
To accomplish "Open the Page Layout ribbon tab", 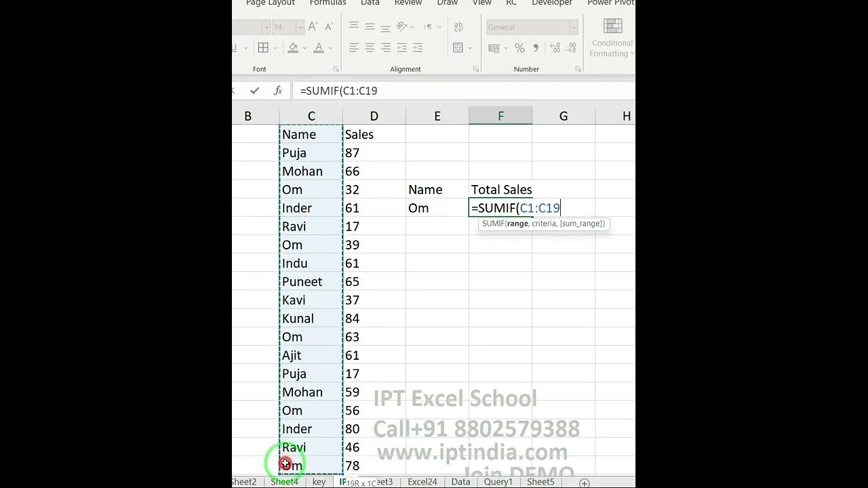I will pos(270,3).
